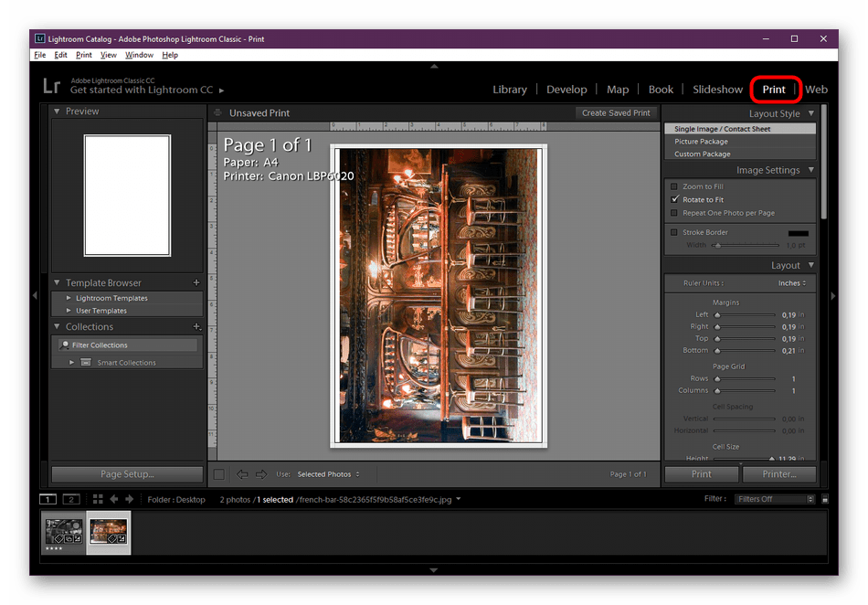Screen dimensions: 868x605
Task: Collapse the Layout Style panel
Action: [811, 113]
